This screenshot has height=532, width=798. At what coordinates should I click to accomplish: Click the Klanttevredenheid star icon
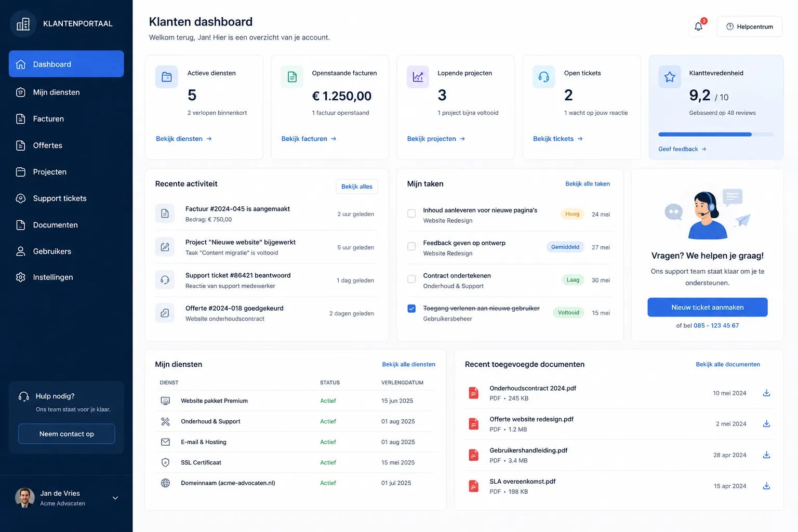coord(670,77)
